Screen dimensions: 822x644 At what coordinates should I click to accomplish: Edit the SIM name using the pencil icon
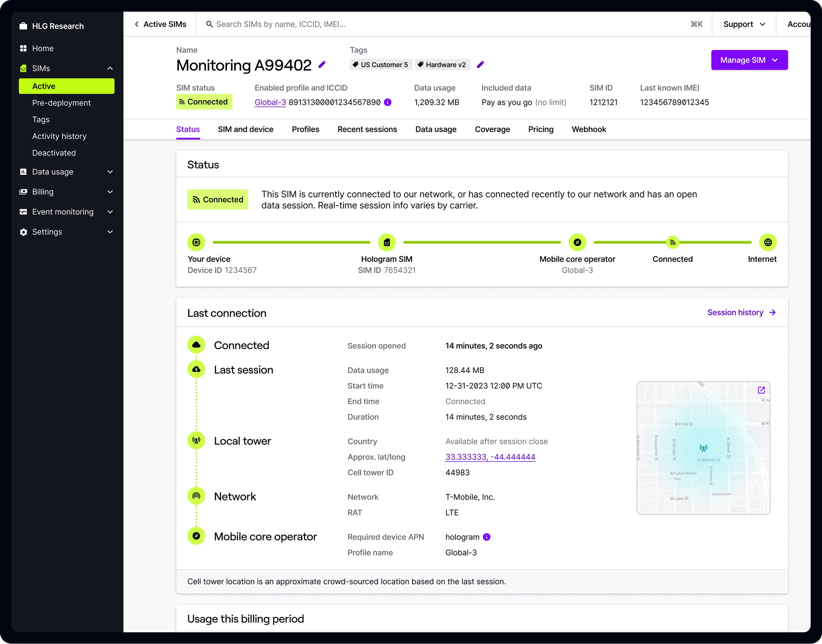(321, 65)
